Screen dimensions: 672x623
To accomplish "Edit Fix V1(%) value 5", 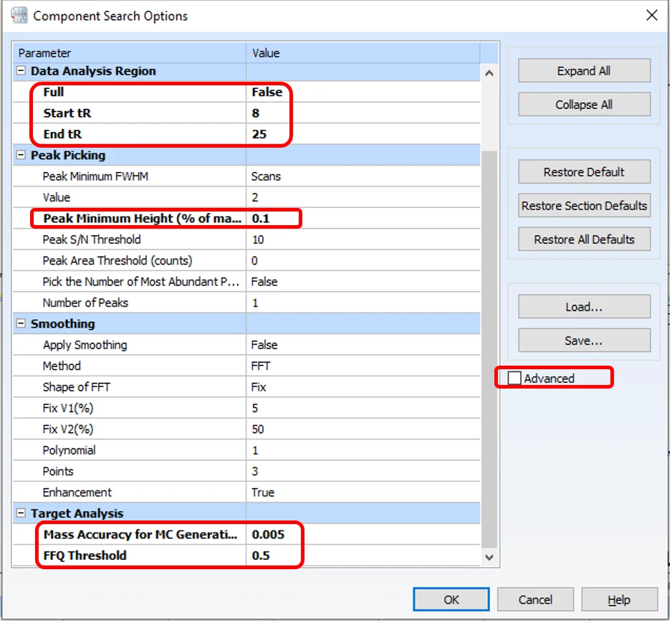I will (364, 409).
